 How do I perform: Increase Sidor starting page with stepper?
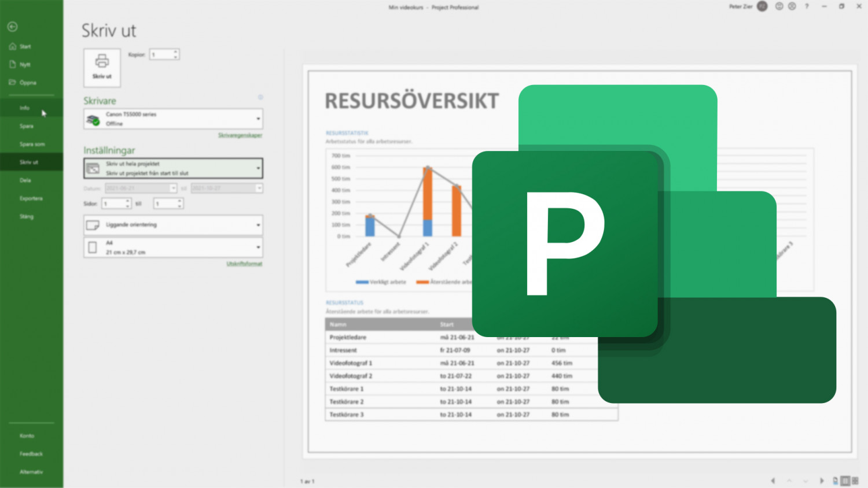tap(127, 201)
